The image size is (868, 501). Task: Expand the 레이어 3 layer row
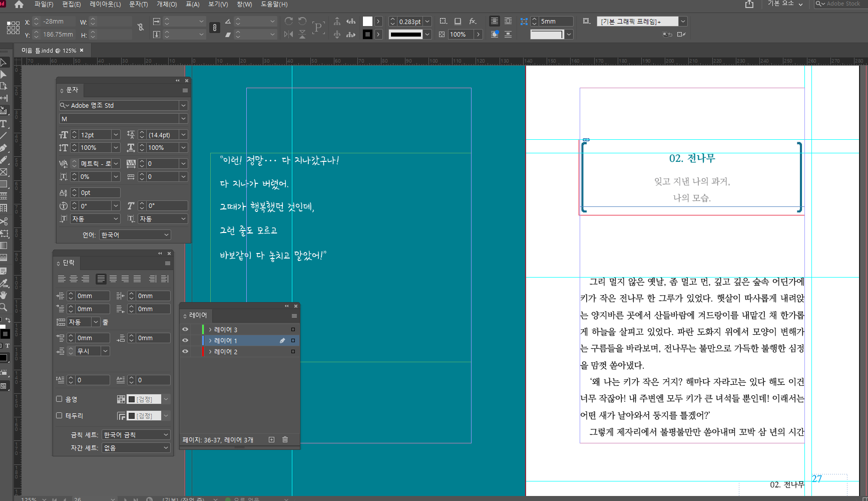coord(210,330)
